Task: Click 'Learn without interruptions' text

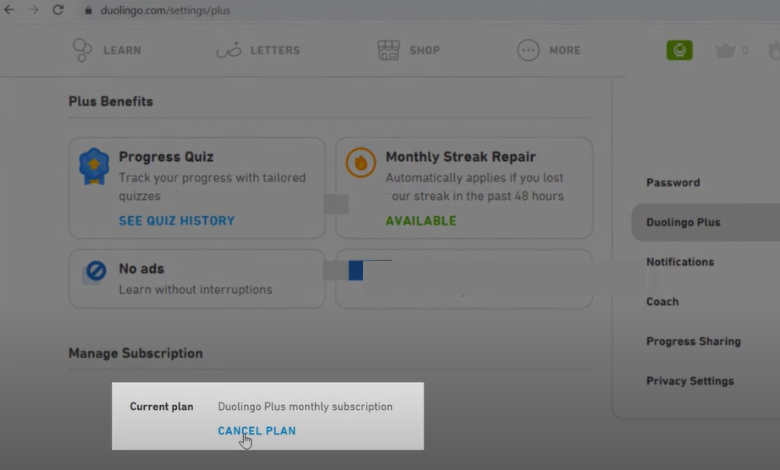Action: [195, 289]
